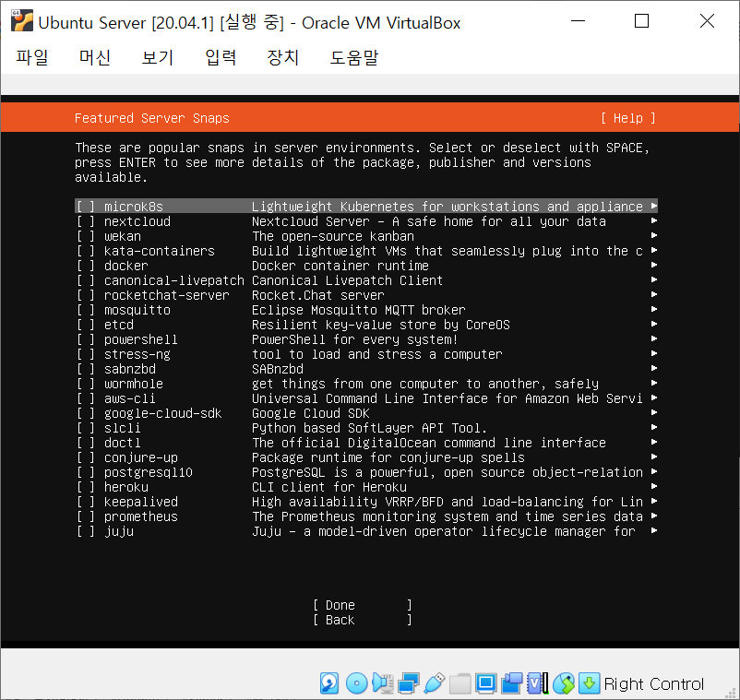Enable the aws-cli snap checkbox
The image size is (740, 700).
tap(86, 398)
